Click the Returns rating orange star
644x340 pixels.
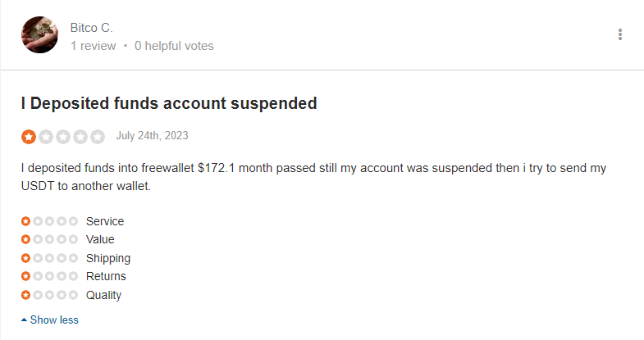pos(26,276)
